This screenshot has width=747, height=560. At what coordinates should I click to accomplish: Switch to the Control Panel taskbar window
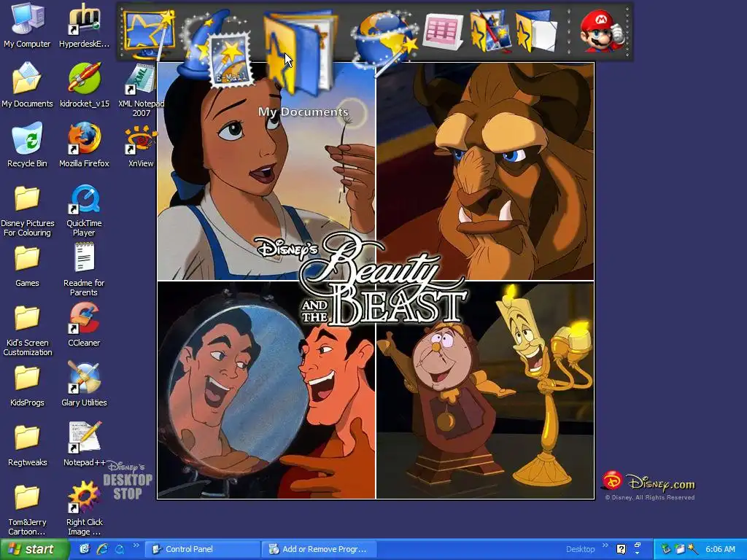(x=202, y=549)
